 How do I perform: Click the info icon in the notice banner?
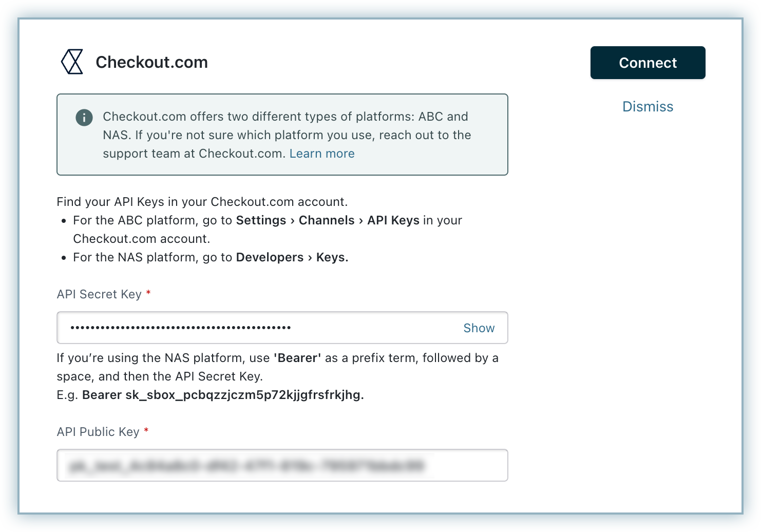coord(84,118)
